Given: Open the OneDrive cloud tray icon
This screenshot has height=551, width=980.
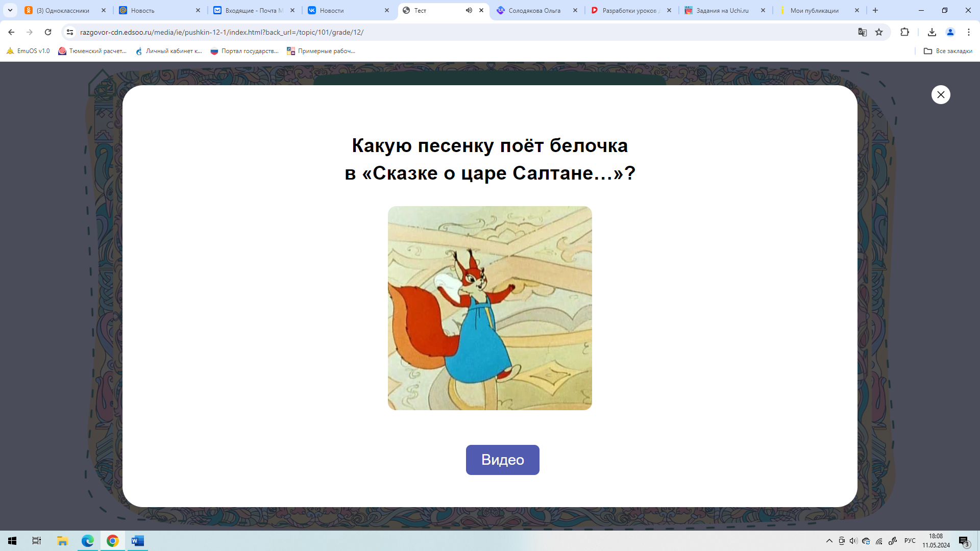Looking at the screenshot, I should [x=866, y=541].
